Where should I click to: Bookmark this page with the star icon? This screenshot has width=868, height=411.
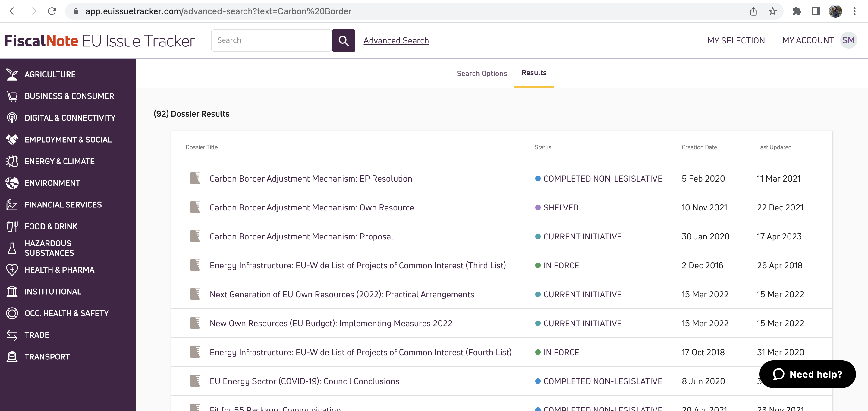[x=772, y=11]
